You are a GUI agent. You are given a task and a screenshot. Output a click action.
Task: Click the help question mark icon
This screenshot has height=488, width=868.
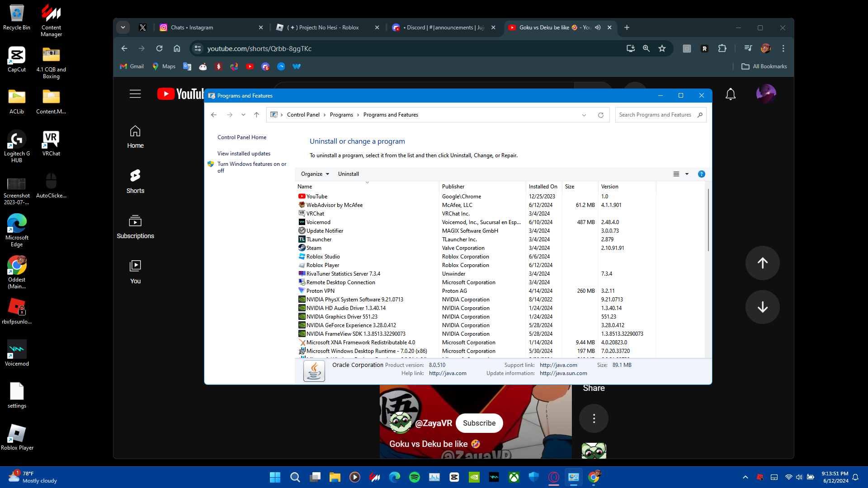point(701,174)
